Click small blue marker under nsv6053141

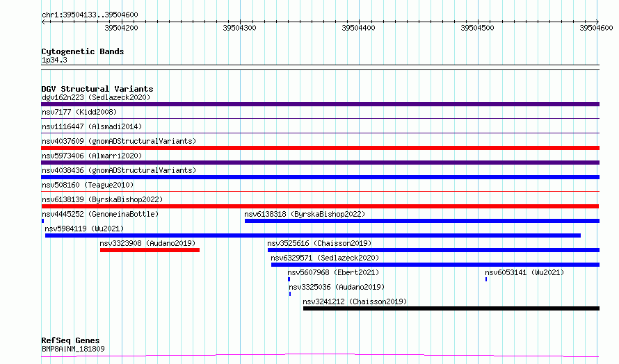[486, 279]
